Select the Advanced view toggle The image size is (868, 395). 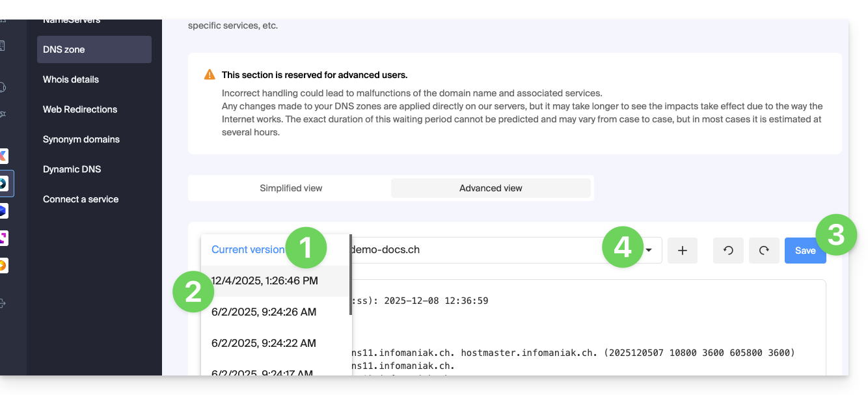coord(491,188)
